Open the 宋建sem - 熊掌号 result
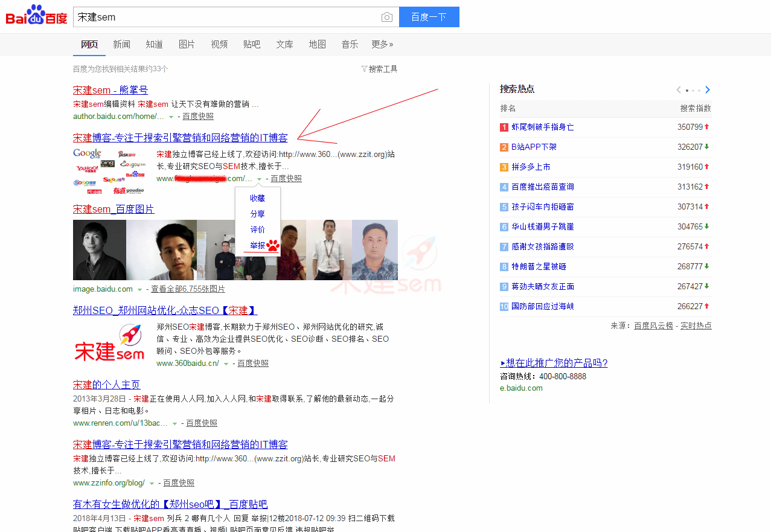The width and height of the screenshot is (771, 532). [110, 90]
